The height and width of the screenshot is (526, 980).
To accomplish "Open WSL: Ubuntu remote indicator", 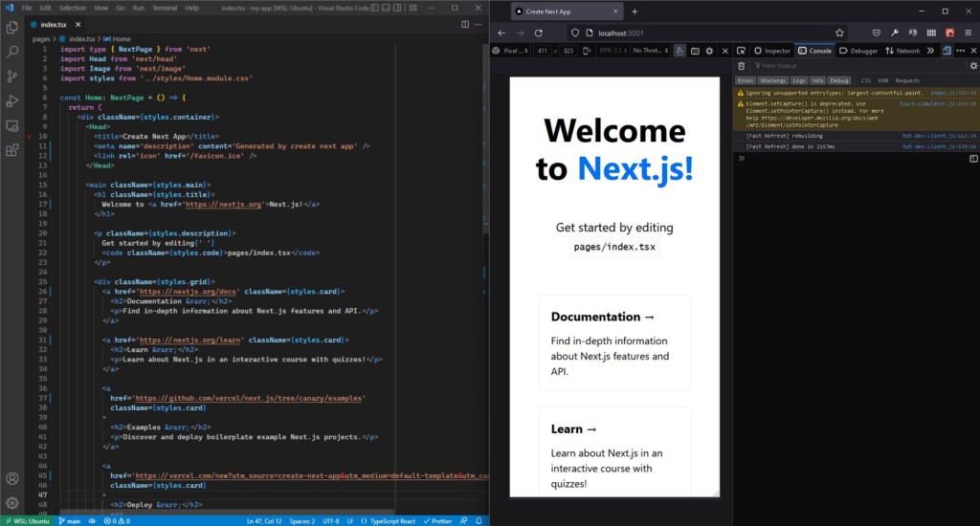I will (x=27, y=521).
